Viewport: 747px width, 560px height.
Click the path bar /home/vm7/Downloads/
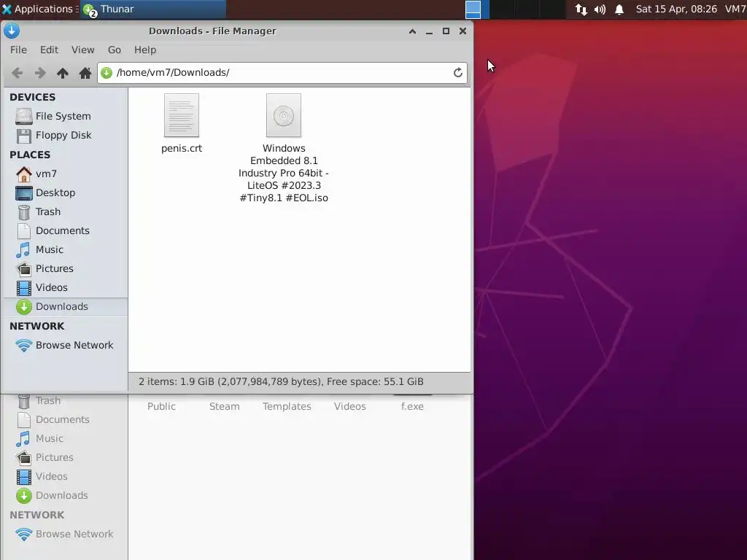pos(282,72)
